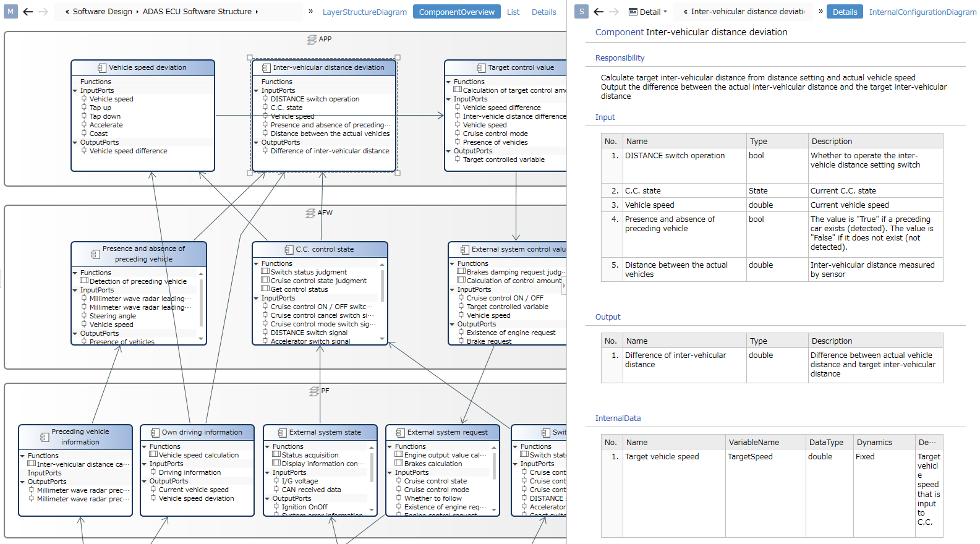Collapse Functions in C.C. control state

(x=256, y=263)
